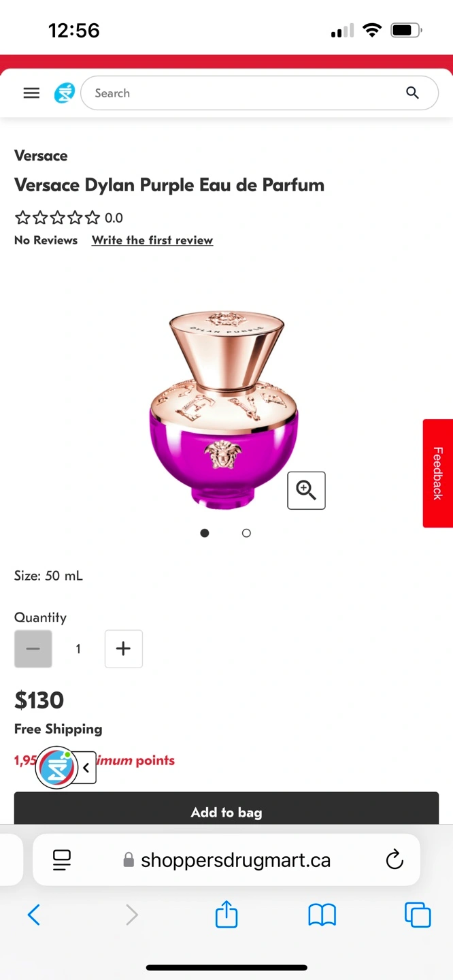Select the second image carousel dot
Image resolution: width=453 pixels, height=980 pixels.
coord(246,533)
